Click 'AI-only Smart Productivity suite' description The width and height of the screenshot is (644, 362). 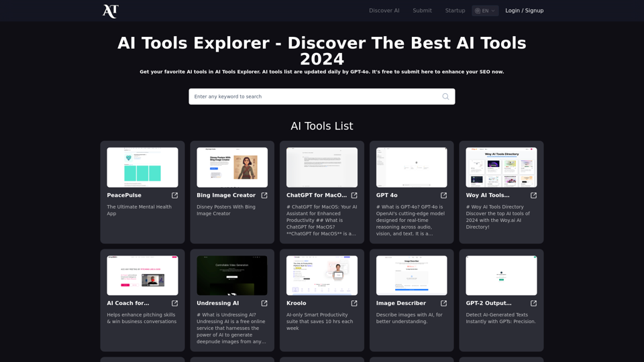pos(319,321)
